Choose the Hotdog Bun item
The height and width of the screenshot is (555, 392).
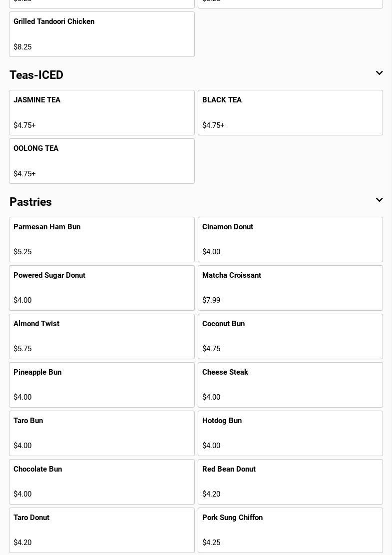pyautogui.click(x=290, y=433)
